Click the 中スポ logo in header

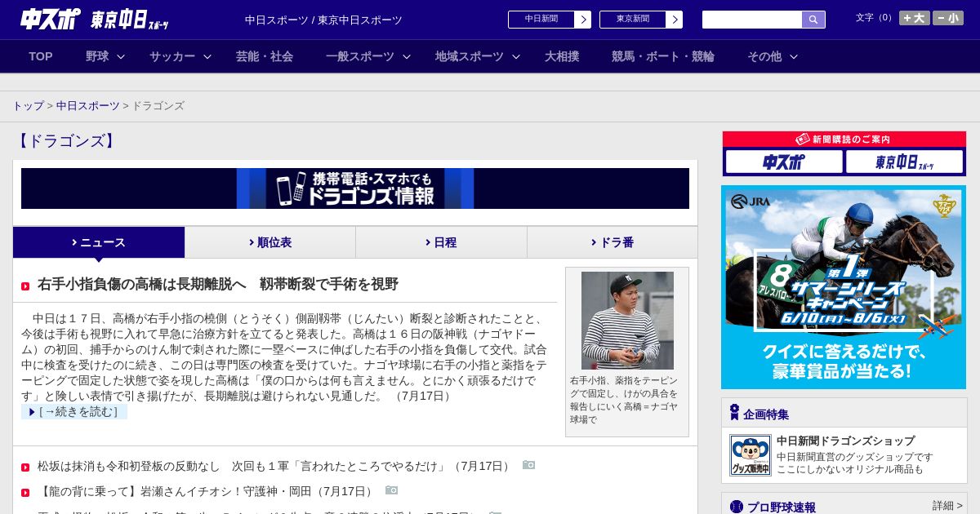(x=50, y=18)
